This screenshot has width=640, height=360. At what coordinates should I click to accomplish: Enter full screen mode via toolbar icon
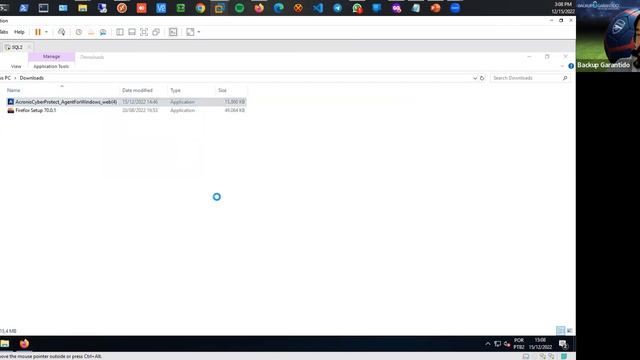[x=144, y=32]
